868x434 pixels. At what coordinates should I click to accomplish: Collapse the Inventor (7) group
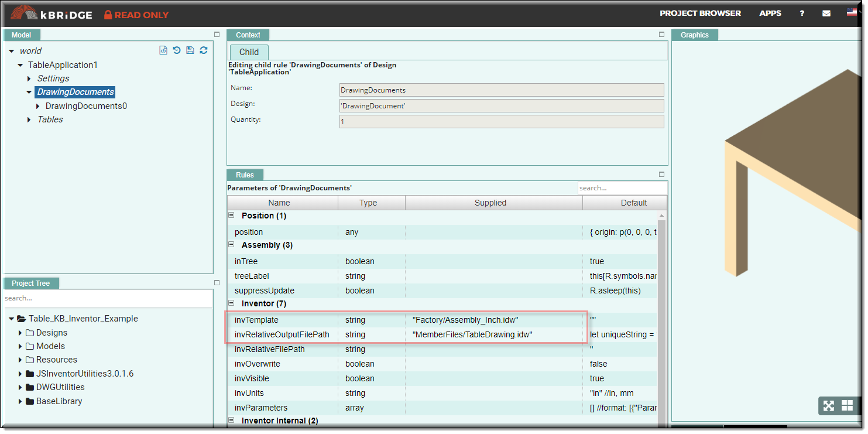231,303
